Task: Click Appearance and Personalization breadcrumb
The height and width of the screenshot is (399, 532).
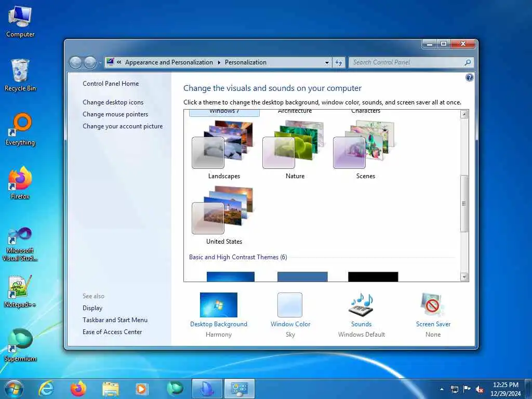Action: pos(169,62)
